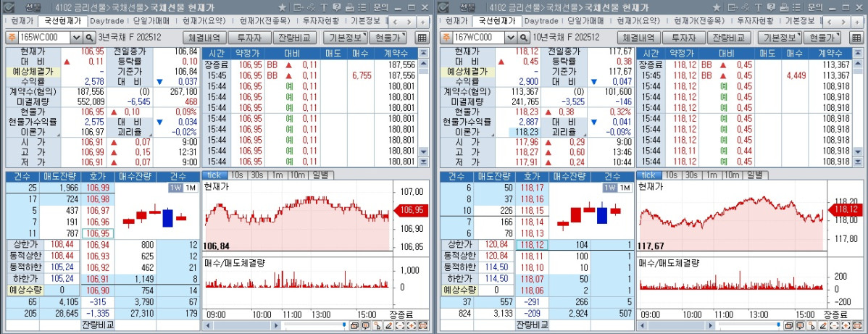Click the link-chain icon in 3년국채 window title bar
This screenshot has width=868, height=334.
click(x=311, y=8)
